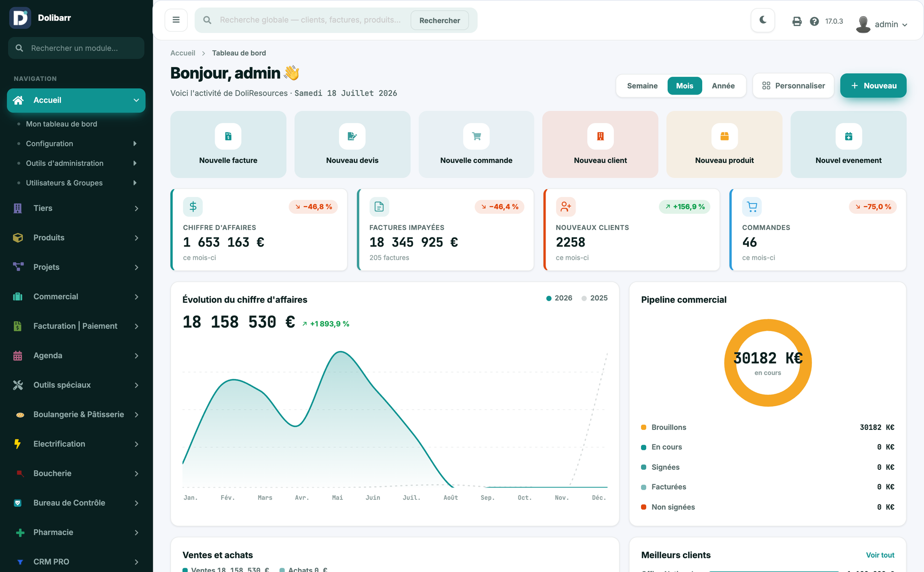The height and width of the screenshot is (572, 924).
Task: Click the printer icon in the header
Action: (x=797, y=21)
